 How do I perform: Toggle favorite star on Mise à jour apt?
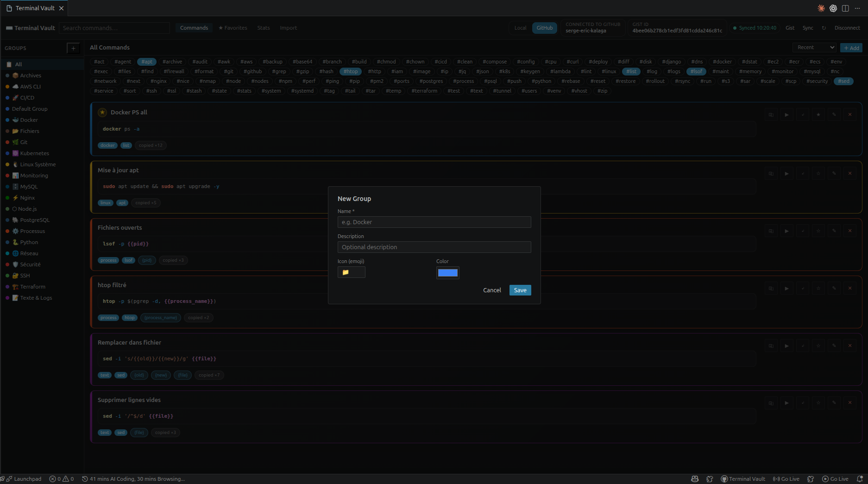818,173
